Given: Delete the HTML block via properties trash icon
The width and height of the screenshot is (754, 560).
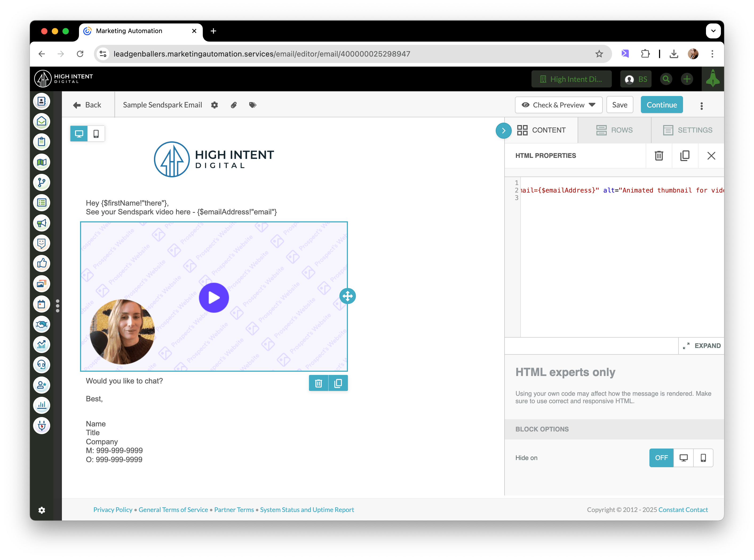Looking at the screenshot, I should tap(659, 155).
